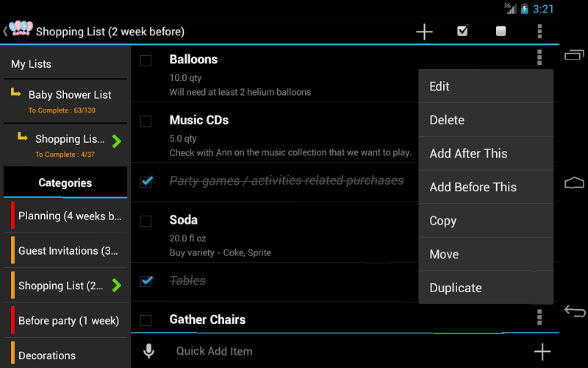Screen dimensions: 588x368
Task: Open the Decorations category
Action: tap(47, 355)
